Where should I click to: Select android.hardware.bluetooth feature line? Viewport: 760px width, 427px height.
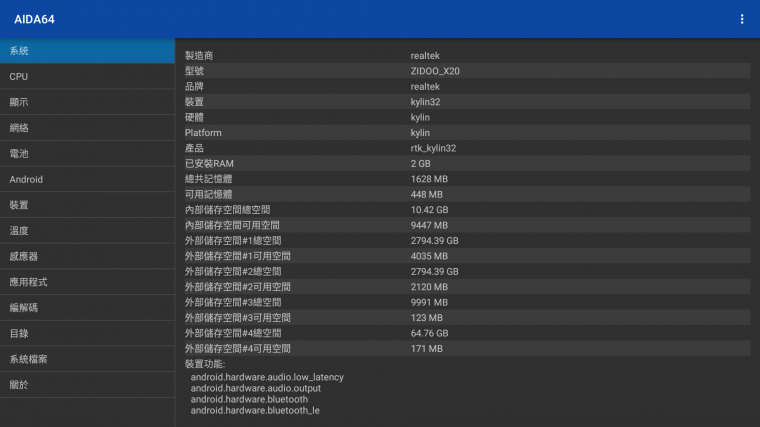249,399
